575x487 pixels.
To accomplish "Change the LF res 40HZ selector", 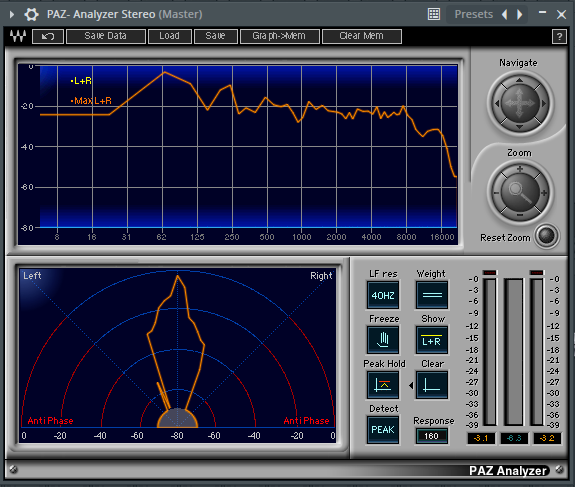I will coord(383,295).
